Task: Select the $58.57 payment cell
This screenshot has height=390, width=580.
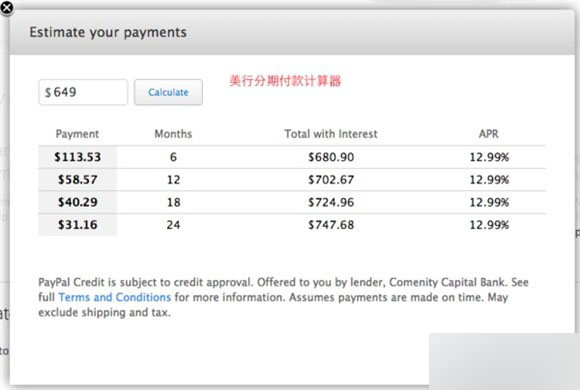Action: 77,180
